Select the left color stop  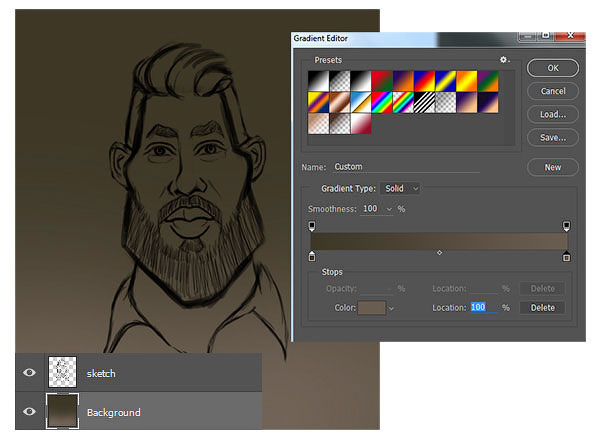coord(312,256)
